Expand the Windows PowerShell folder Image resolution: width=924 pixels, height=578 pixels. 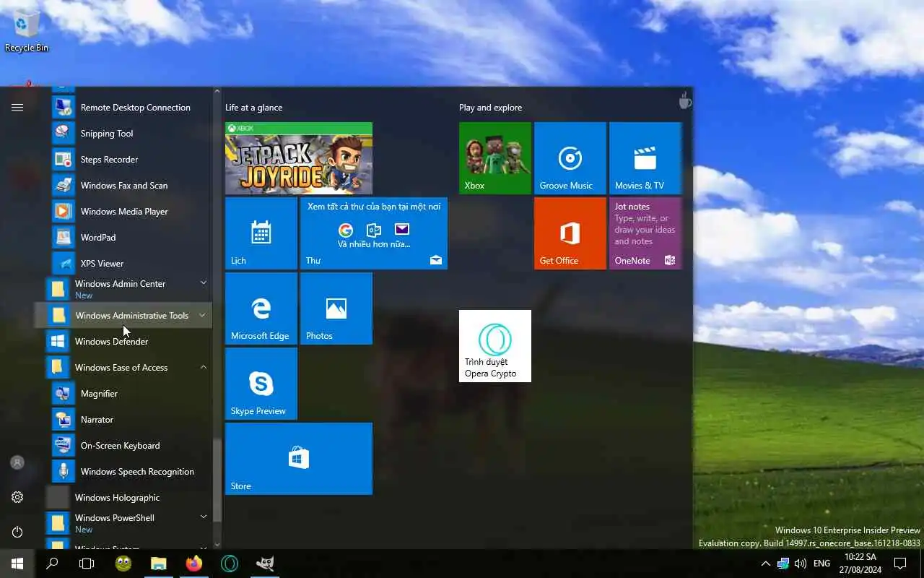click(x=130, y=523)
